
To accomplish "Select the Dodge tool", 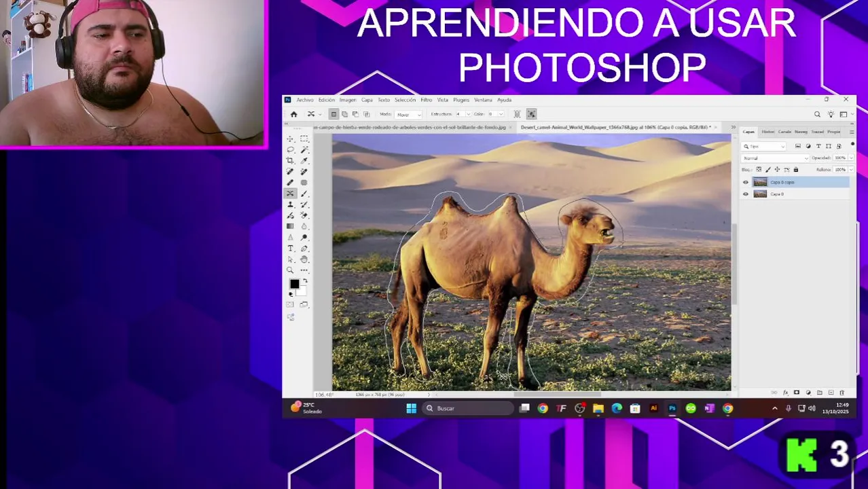I will pos(304,237).
